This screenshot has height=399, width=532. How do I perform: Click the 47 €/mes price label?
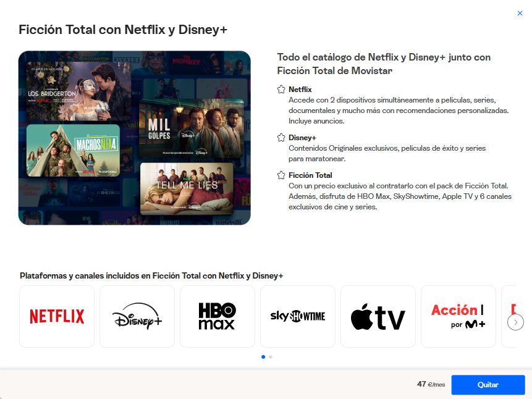[431, 384]
